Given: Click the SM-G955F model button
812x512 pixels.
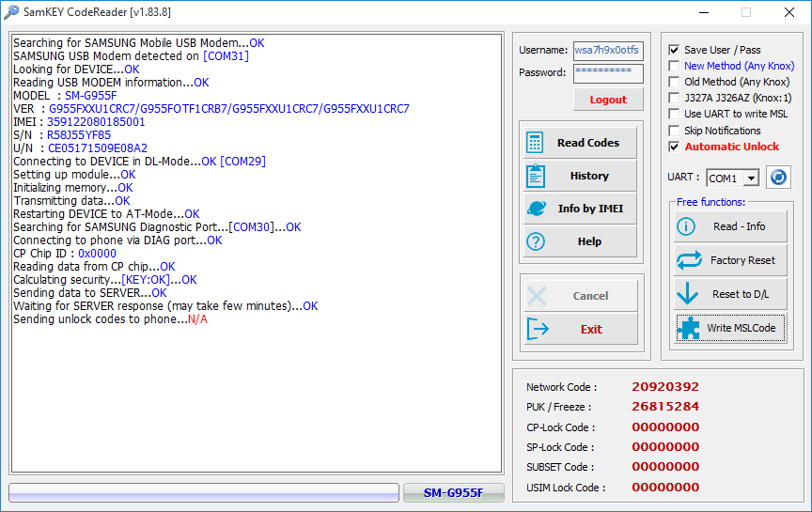Looking at the screenshot, I should click(454, 493).
